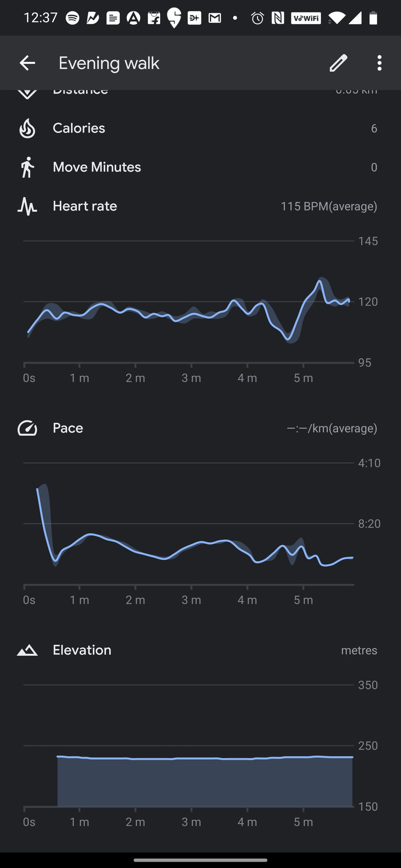Image resolution: width=401 pixels, height=868 pixels.
Task: Select the Pace row label
Action: click(x=68, y=428)
